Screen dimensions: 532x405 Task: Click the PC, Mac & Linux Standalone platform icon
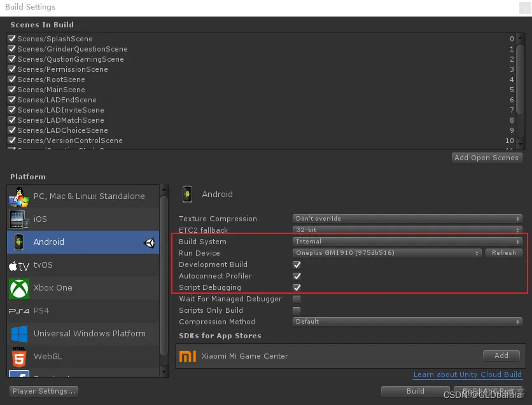pyautogui.click(x=19, y=196)
